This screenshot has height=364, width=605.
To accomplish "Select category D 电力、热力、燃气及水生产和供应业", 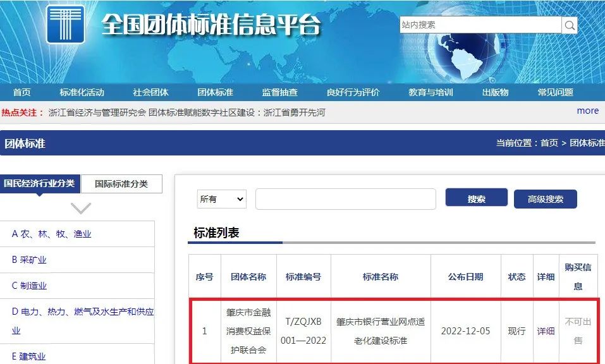I will tap(83, 321).
